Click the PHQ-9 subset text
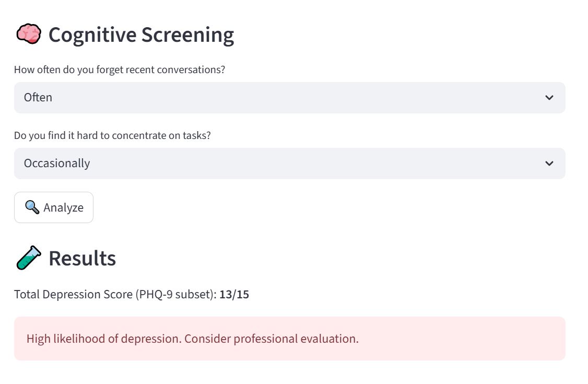Viewport: 588px width, 384px height. click(x=175, y=295)
